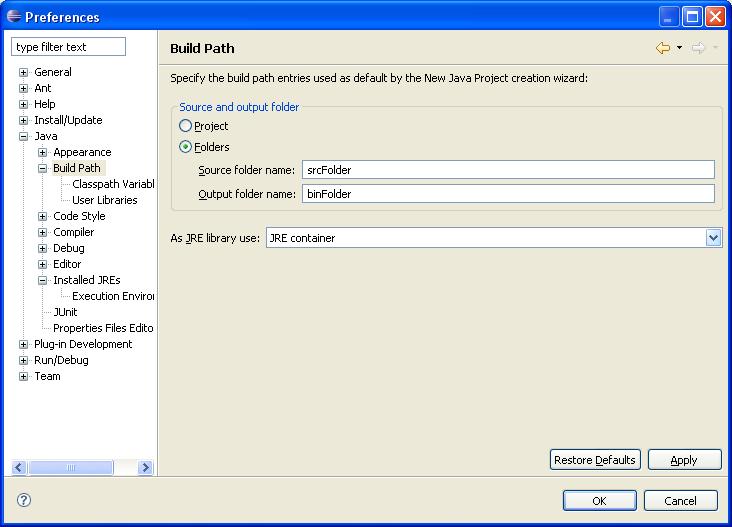Click the Apply button

tap(684, 460)
